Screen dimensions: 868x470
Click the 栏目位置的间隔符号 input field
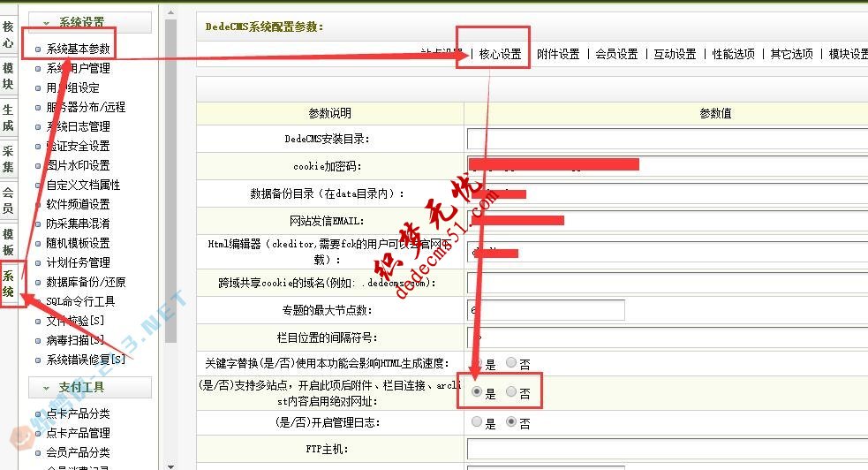(668, 337)
